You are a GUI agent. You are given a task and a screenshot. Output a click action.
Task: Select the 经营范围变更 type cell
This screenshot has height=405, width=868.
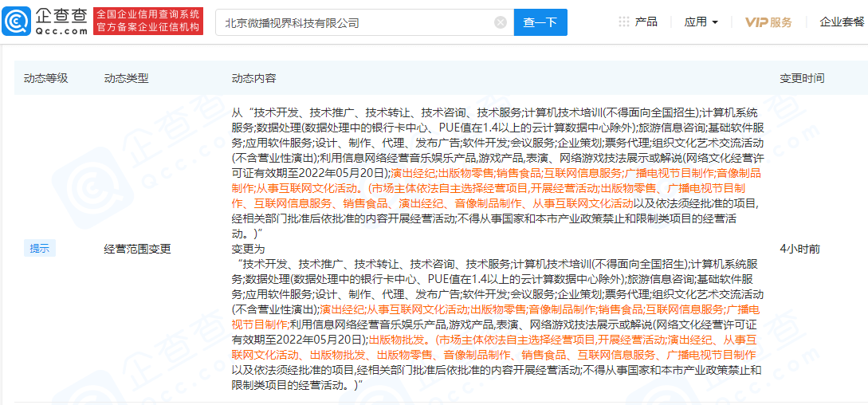tap(137, 249)
